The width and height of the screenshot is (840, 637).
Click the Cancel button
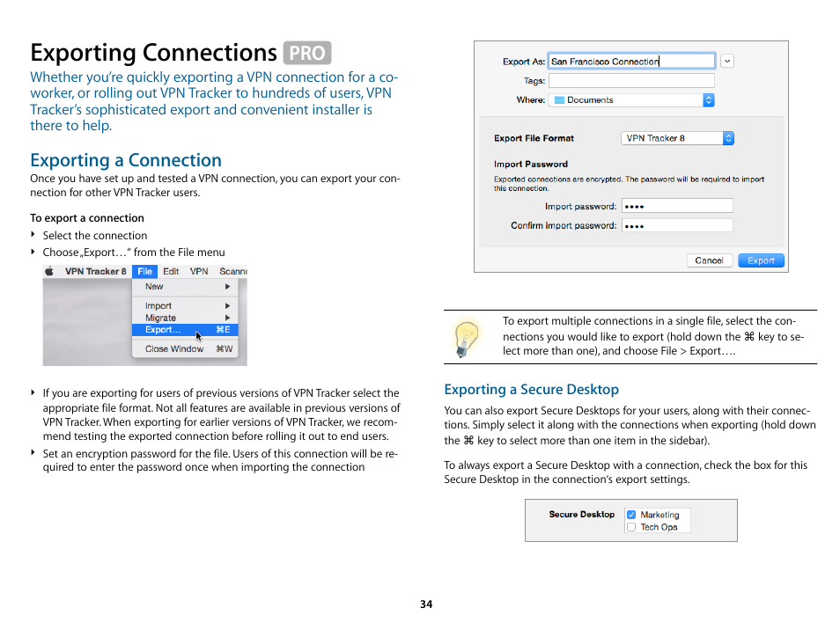[710, 260]
